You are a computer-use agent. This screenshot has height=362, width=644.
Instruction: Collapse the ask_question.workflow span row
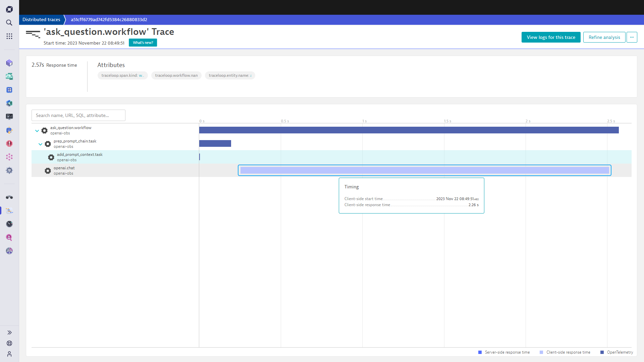[x=37, y=130]
